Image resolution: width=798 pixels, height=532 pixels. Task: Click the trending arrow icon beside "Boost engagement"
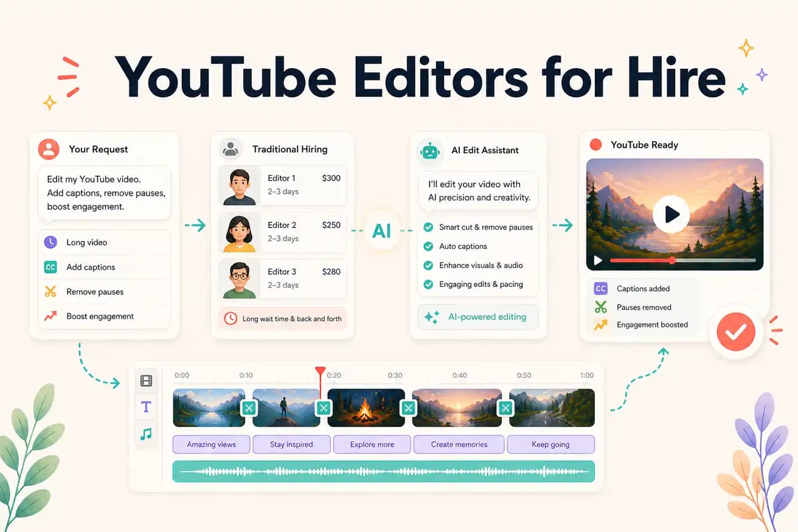click(x=50, y=316)
